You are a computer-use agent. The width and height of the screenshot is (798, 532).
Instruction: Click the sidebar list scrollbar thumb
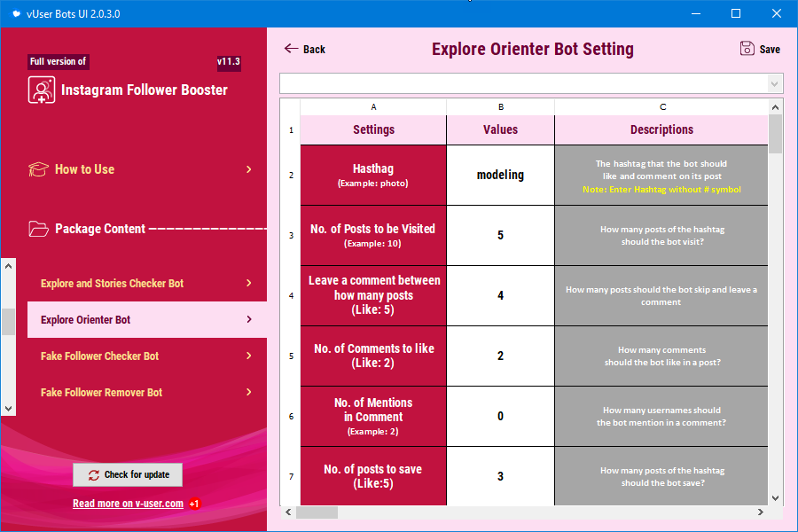point(8,322)
